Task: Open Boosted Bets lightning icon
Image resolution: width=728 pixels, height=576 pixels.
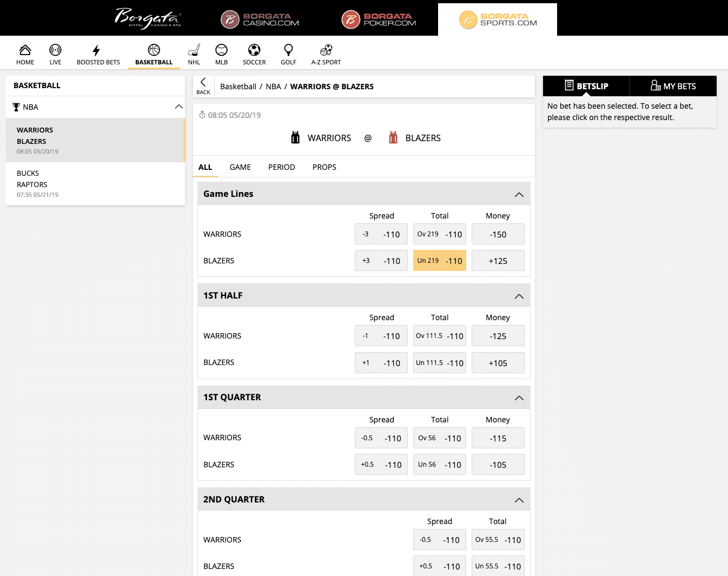Action: coord(96,51)
